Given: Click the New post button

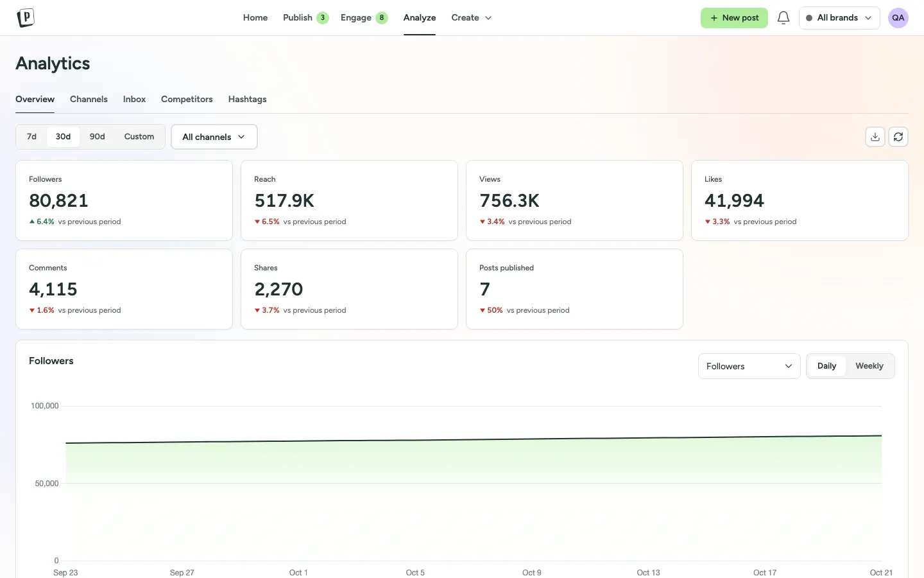Looking at the screenshot, I should [734, 18].
